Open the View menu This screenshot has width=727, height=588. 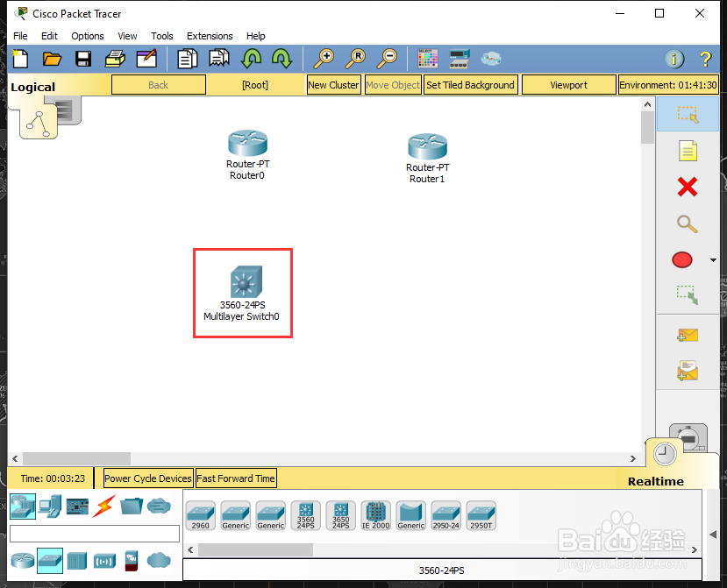click(127, 36)
